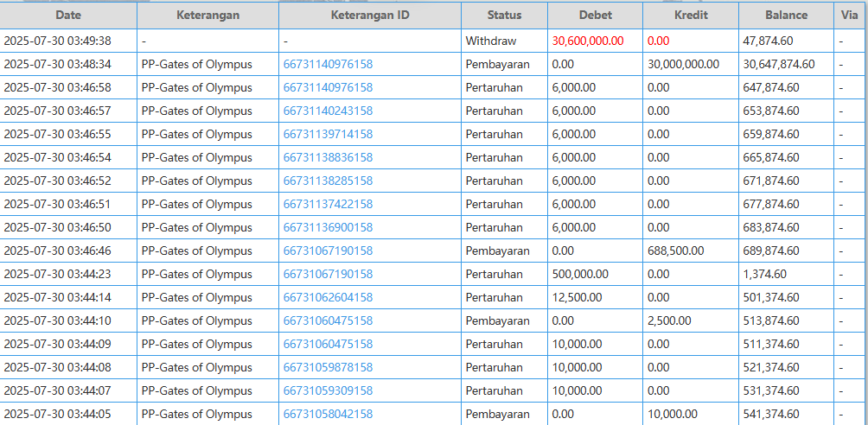Image resolution: width=868 pixels, height=425 pixels.
Task: Select the date 2025-07-30 03:44:23
Action: tap(58, 274)
